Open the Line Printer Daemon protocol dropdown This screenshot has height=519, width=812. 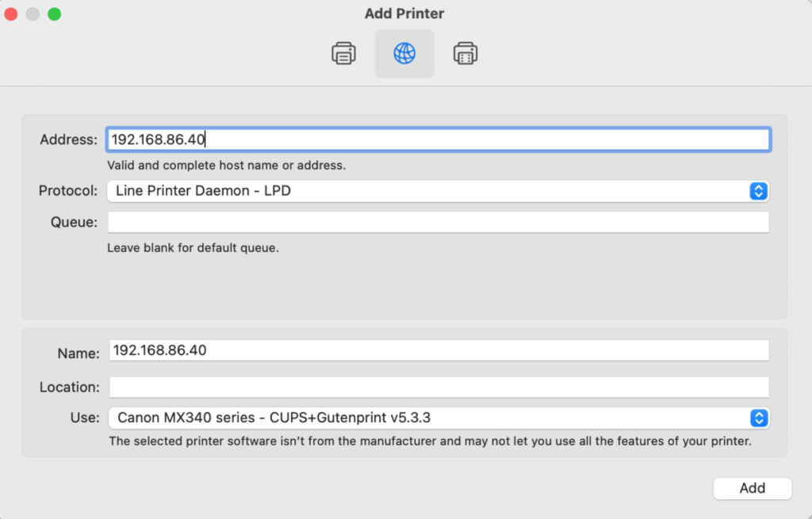tap(438, 191)
